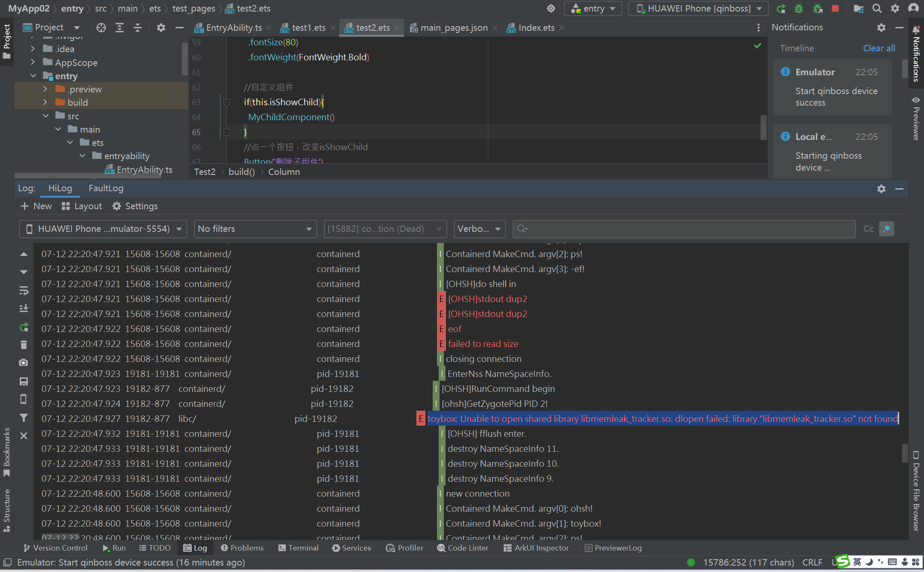Screen dimensions: 924x572
Task: Click CRLF line separator in status bar
Action: point(812,563)
